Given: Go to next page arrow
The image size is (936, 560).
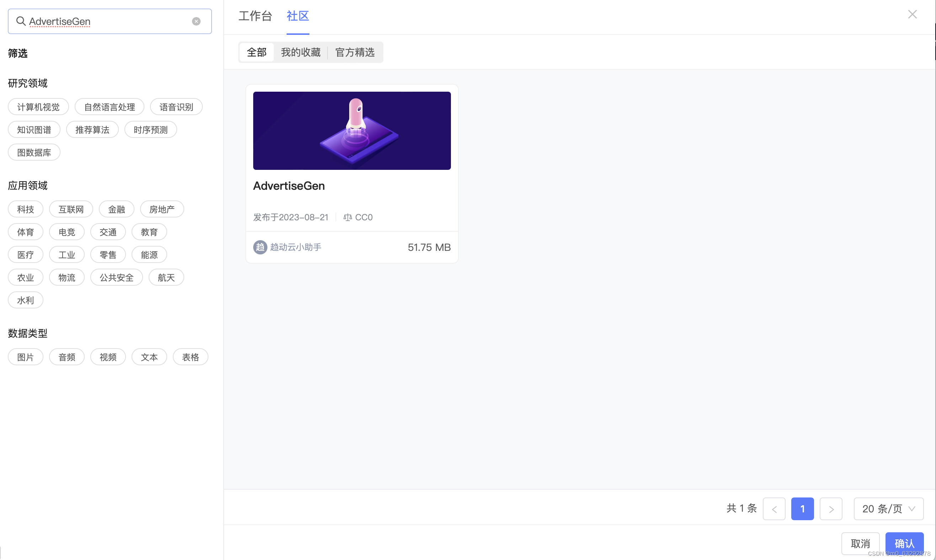Looking at the screenshot, I should 831,509.
